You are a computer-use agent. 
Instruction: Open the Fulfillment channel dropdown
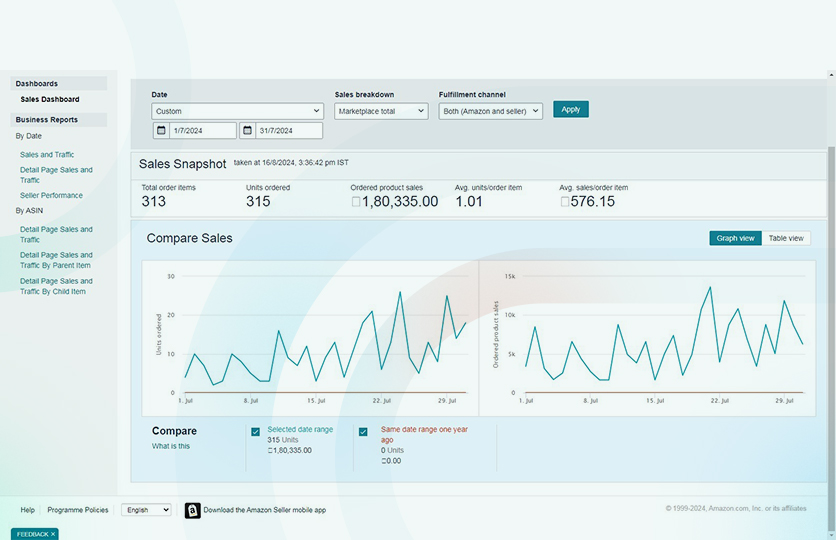pos(490,111)
